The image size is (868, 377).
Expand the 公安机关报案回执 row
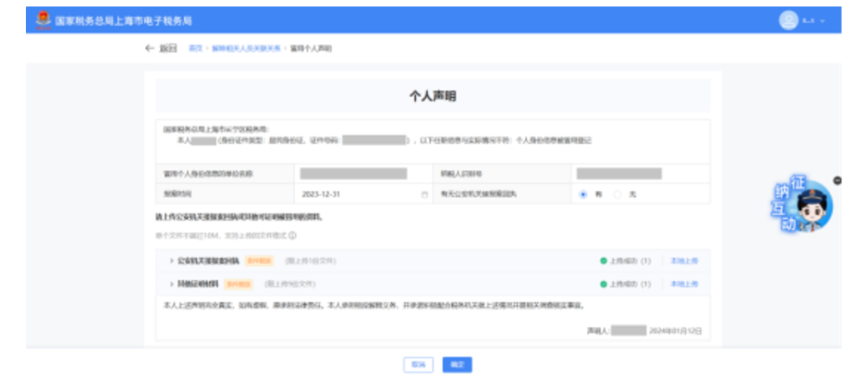[x=171, y=261]
